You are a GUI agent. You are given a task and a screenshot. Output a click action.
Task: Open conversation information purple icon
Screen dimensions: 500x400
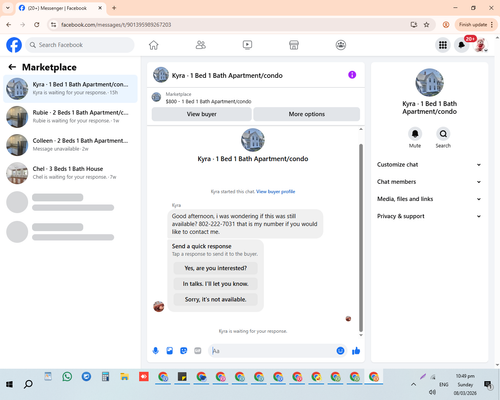coord(352,75)
